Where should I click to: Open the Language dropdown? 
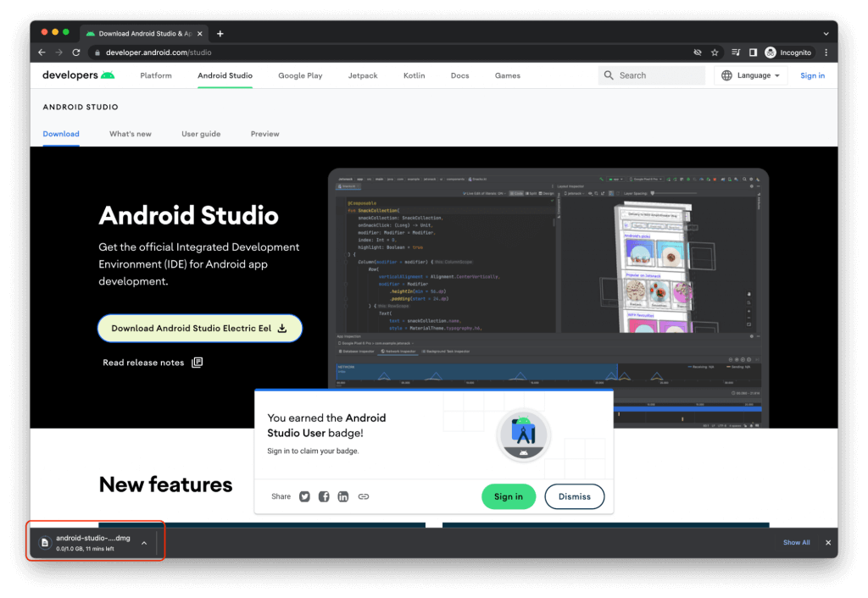click(751, 75)
